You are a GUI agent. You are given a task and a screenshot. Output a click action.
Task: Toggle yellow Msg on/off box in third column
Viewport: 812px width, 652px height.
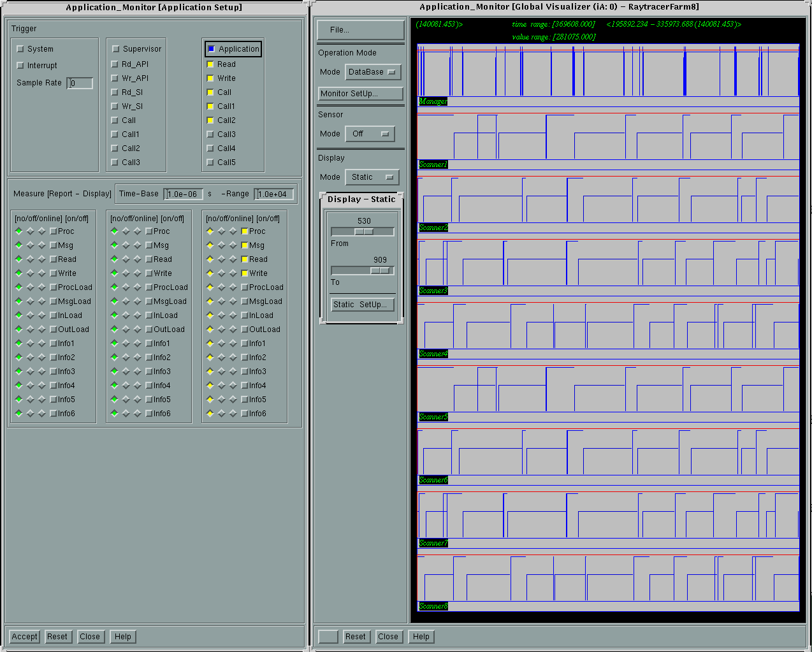tap(245, 245)
